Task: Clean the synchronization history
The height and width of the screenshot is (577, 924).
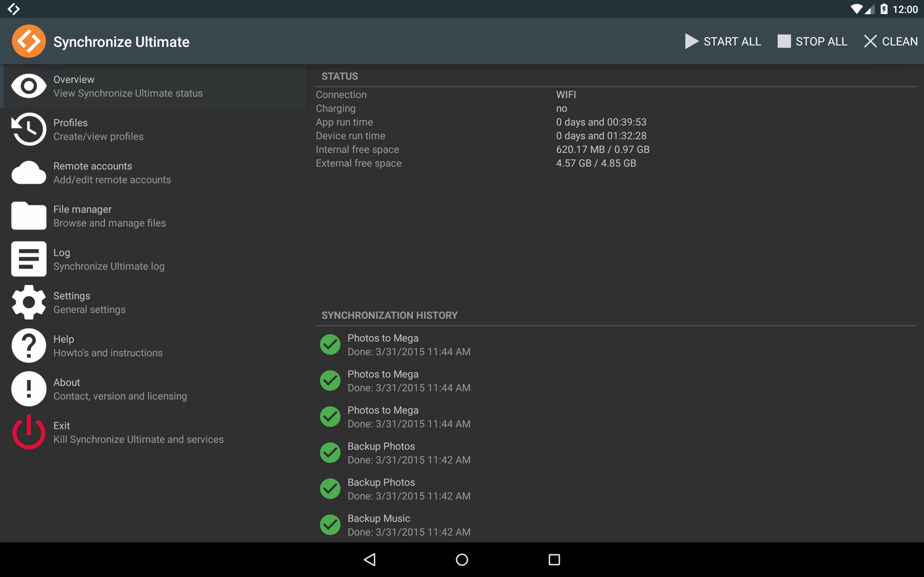Action: [x=891, y=41]
